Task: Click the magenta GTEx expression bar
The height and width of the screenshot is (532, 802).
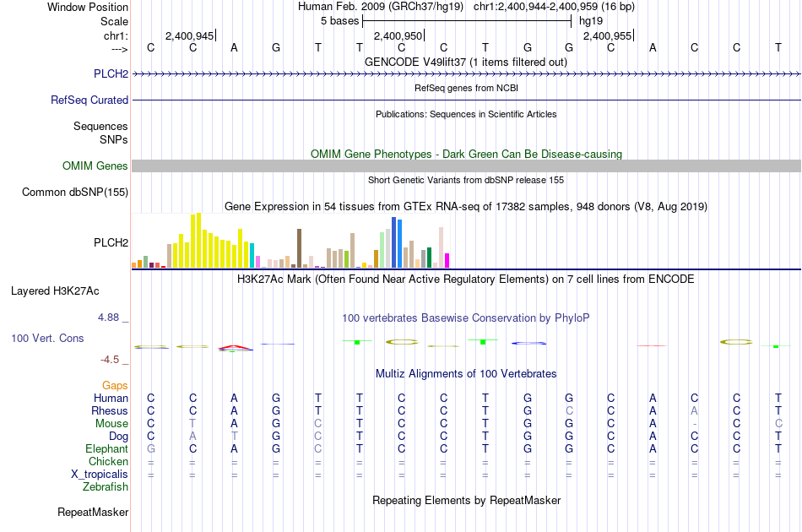Action: (447, 260)
